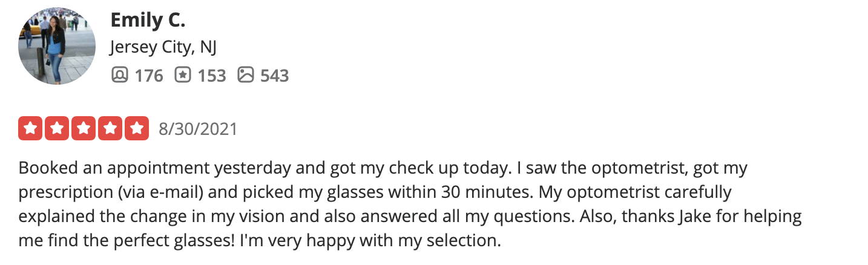This screenshot has width=868, height=265.
Task: Click the Emily C. reviewer name
Action: (148, 20)
